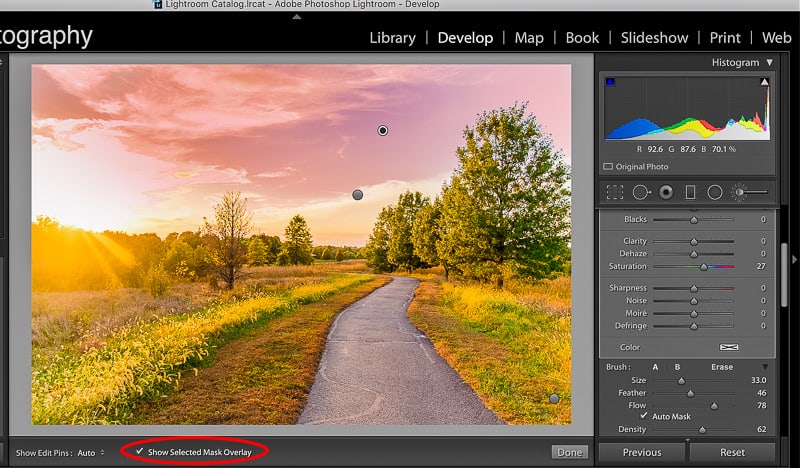
Task: Select brush A
Action: (x=656, y=367)
